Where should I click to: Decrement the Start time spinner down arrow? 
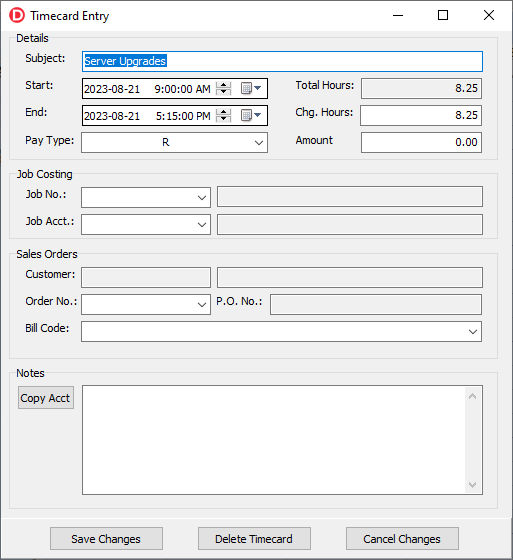pos(224,92)
